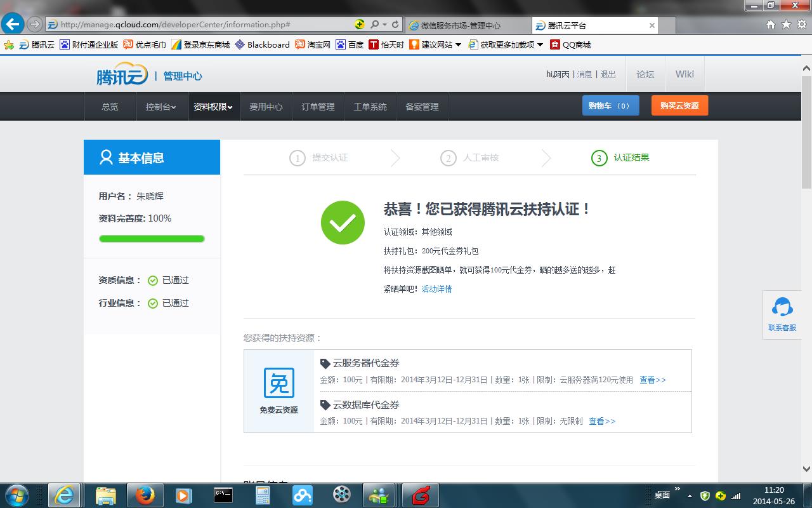Select step 3 认证结果

pos(620,157)
